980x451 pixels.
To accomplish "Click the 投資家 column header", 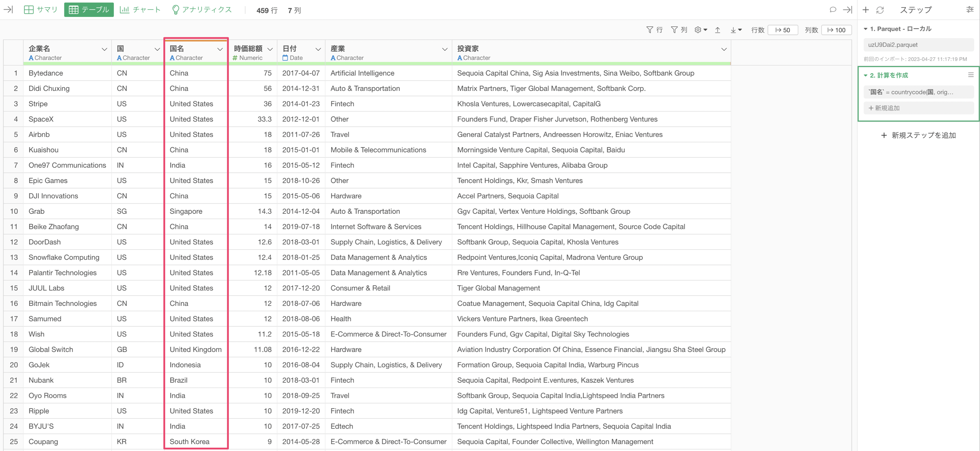I will [591, 53].
